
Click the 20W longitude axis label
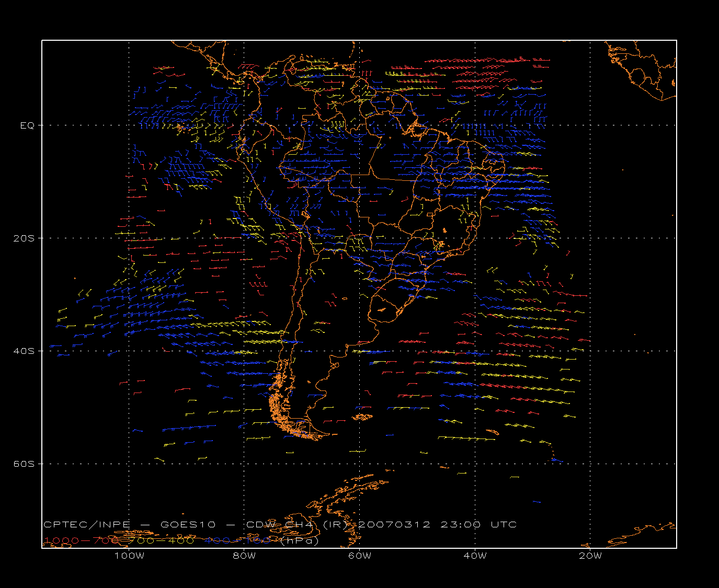(x=590, y=556)
